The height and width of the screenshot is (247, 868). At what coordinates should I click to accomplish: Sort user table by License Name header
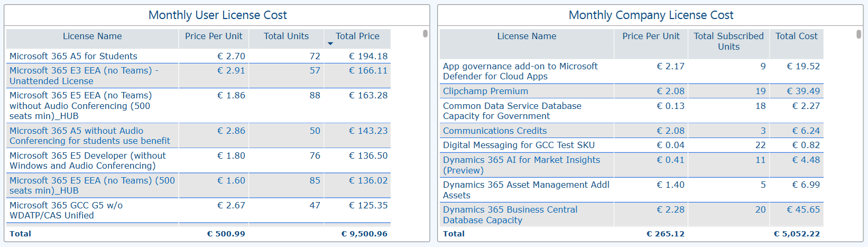tap(93, 36)
